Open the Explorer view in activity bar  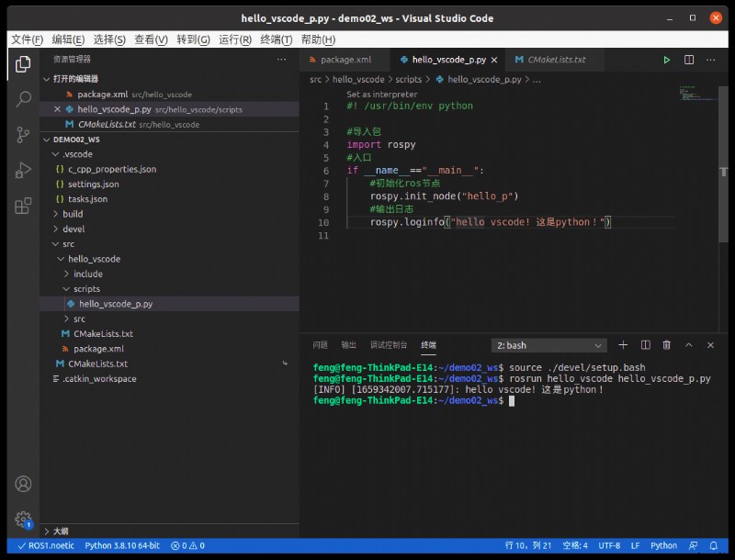[23, 64]
